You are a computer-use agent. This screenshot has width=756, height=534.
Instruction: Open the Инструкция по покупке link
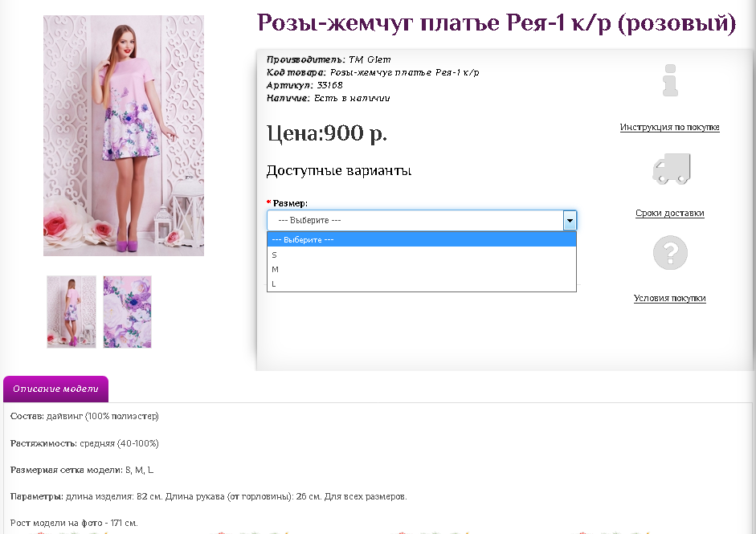(x=670, y=127)
